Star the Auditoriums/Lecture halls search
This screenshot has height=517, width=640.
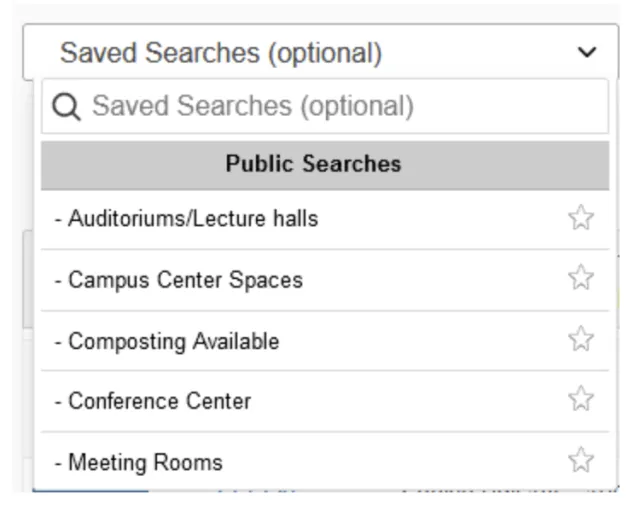click(581, 218)
